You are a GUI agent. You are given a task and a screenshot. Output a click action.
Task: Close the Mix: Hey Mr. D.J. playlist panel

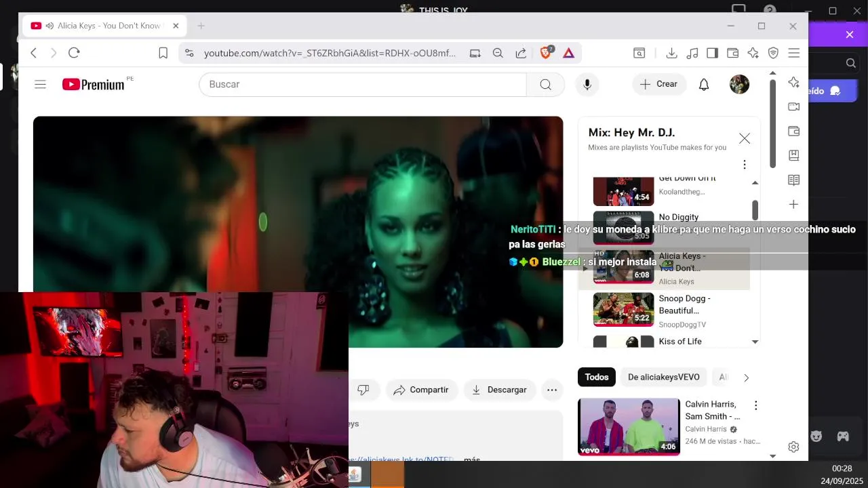click(x=745, y=138)
